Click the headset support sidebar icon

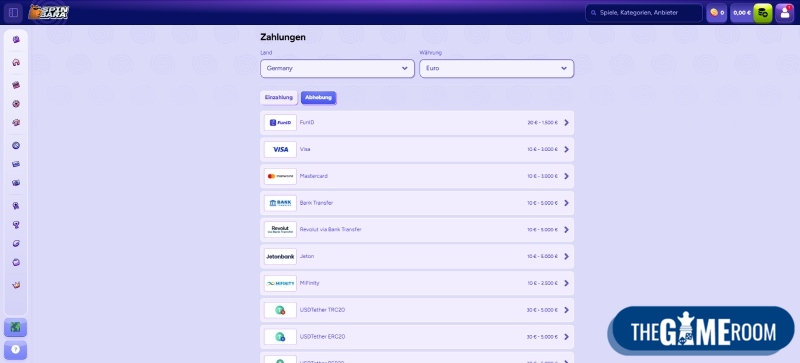pyautogui.click(x=16, y=62)
